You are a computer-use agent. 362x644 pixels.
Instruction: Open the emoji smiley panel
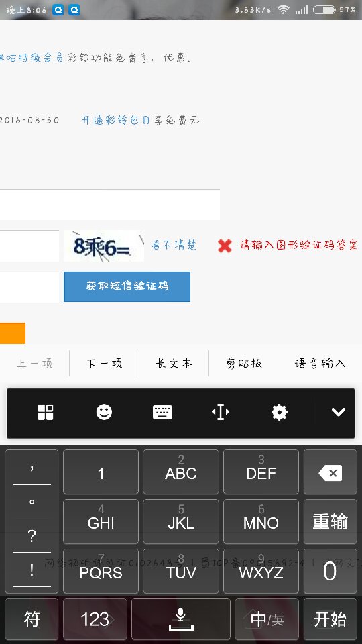click(104, 412)
